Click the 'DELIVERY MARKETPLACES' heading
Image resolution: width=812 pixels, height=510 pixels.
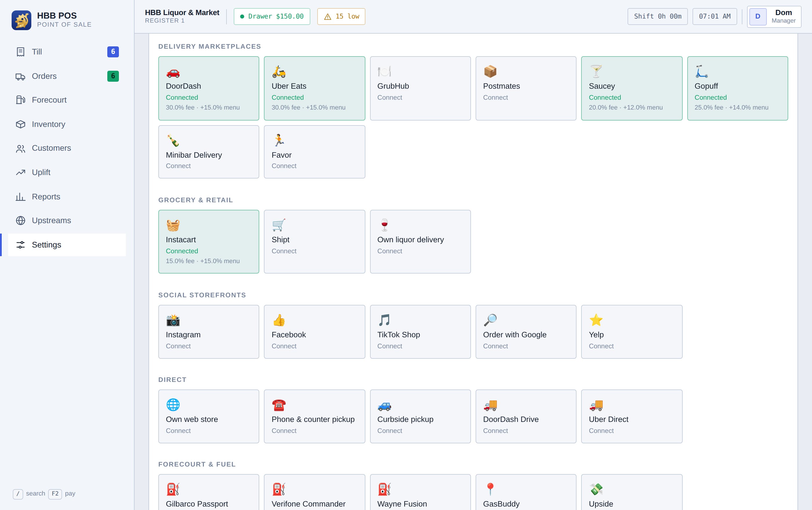pyautogui.click(x=209, y=46)
